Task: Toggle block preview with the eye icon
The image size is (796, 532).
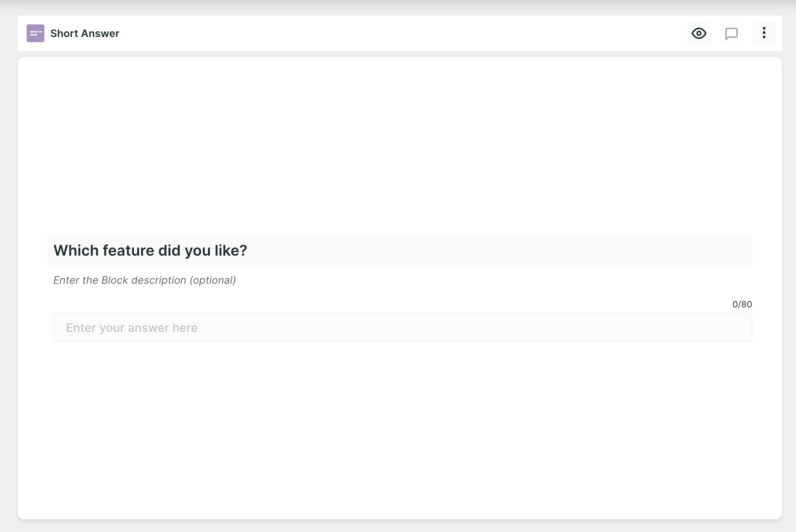Action: coord(699,33)
